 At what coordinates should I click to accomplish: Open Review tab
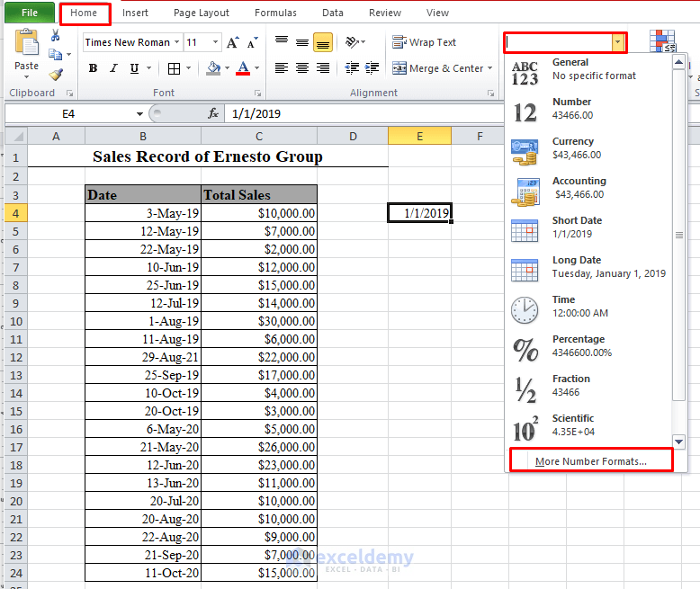pos(385,13)
